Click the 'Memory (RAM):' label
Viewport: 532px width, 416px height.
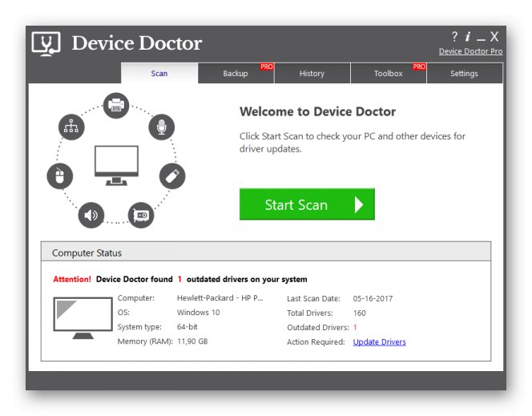[145, 341]
